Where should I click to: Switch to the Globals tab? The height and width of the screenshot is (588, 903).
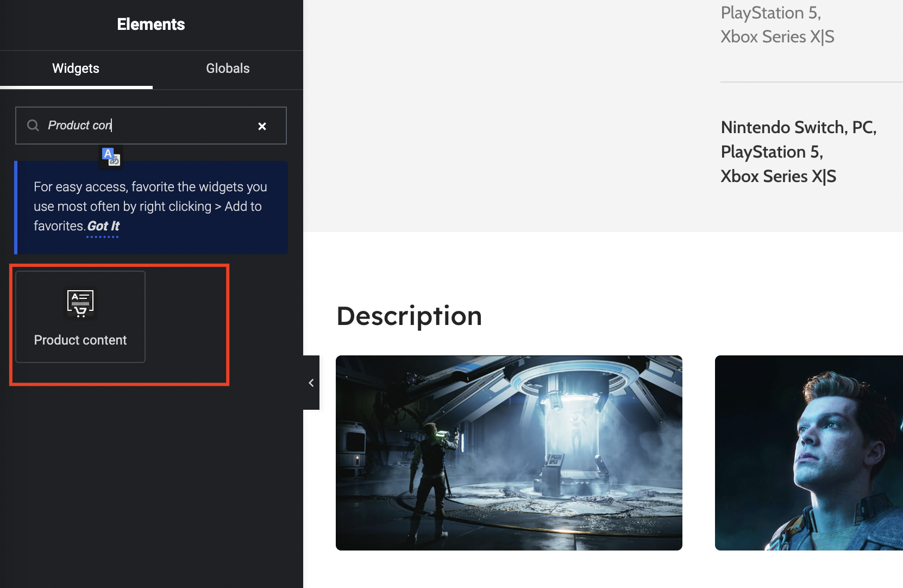228,68
